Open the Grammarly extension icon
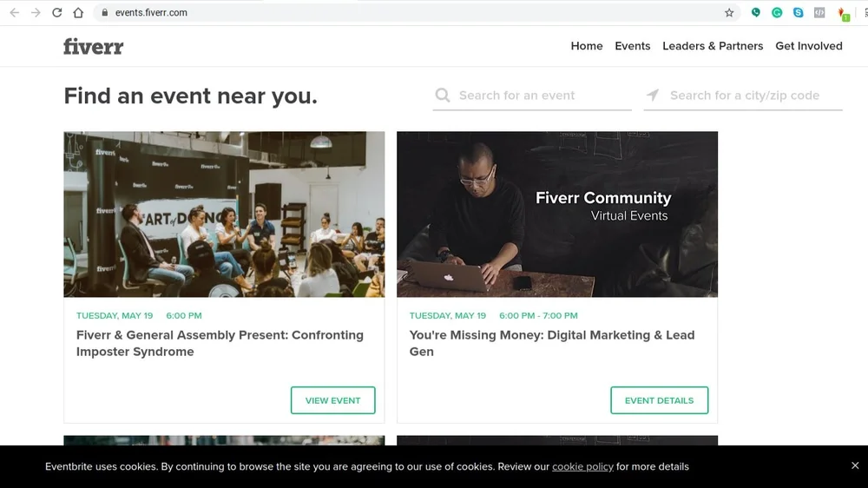868x488 pixels. point(777,12)
